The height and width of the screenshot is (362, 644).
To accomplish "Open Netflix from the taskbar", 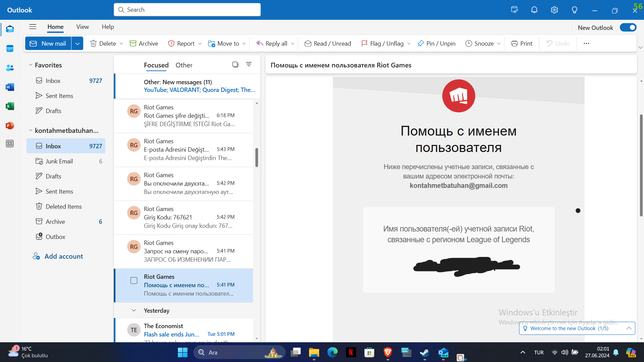I will [x=351, y=352].
